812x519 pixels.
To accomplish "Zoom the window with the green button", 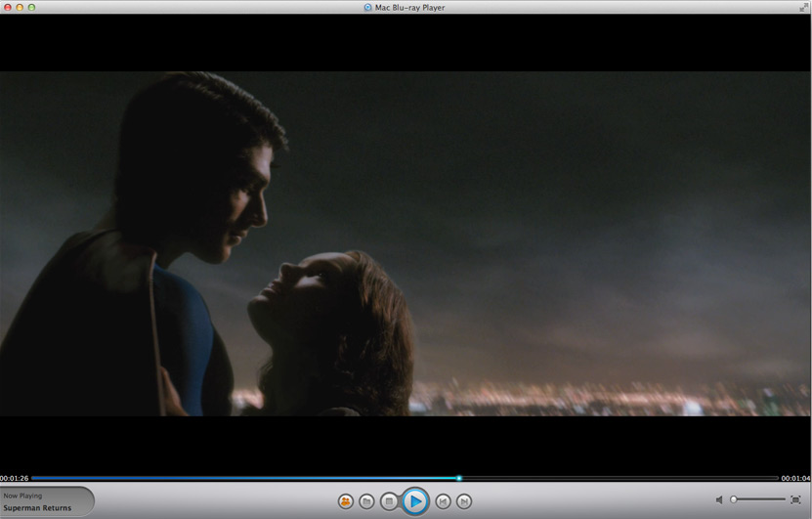I will point(31,7).
